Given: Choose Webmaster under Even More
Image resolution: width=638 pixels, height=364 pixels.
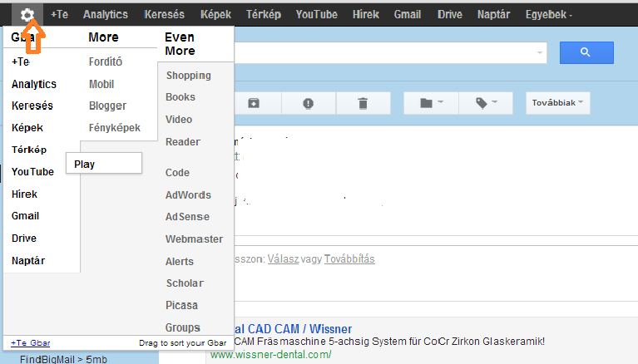Looking at the screenshot, I should pos(194,239).
